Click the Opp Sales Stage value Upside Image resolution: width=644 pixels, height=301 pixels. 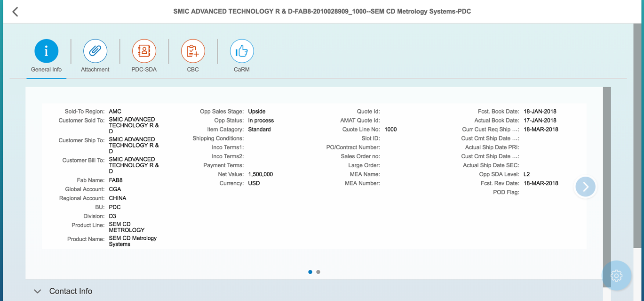pos(257,112)
